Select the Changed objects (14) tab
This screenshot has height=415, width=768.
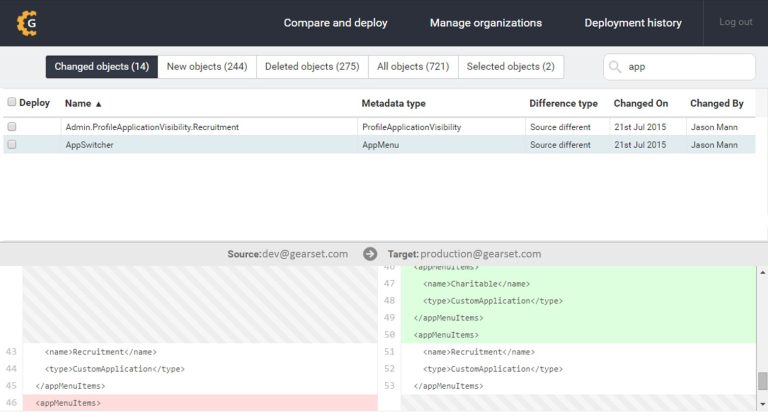[101, 67]
